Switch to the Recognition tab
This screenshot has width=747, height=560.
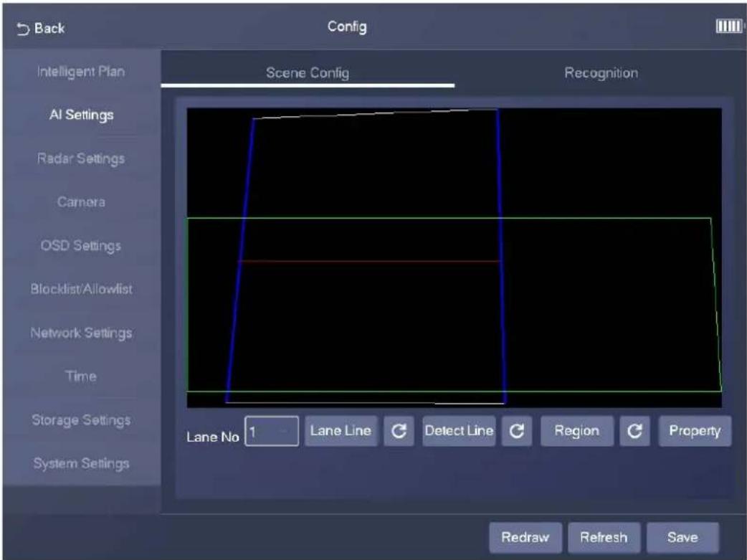tap(601, 73)
